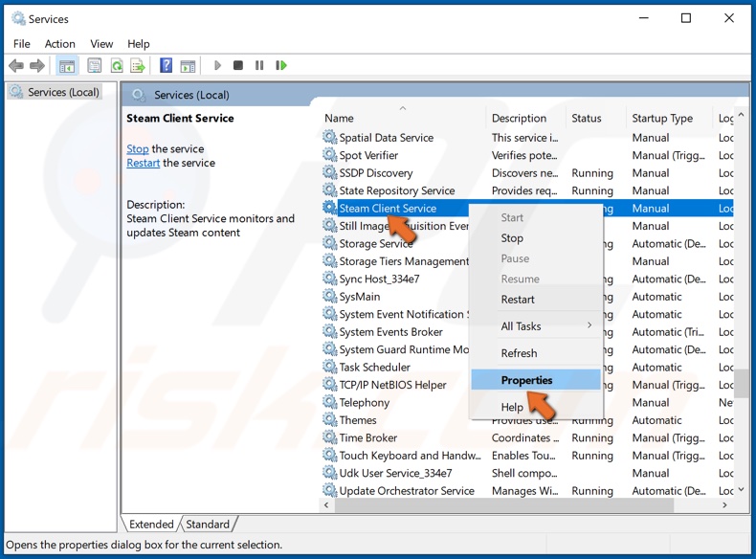This screenshot has width=756, height=559.
Task: Click the Restart Service toolbar icon
Action: 280,66
